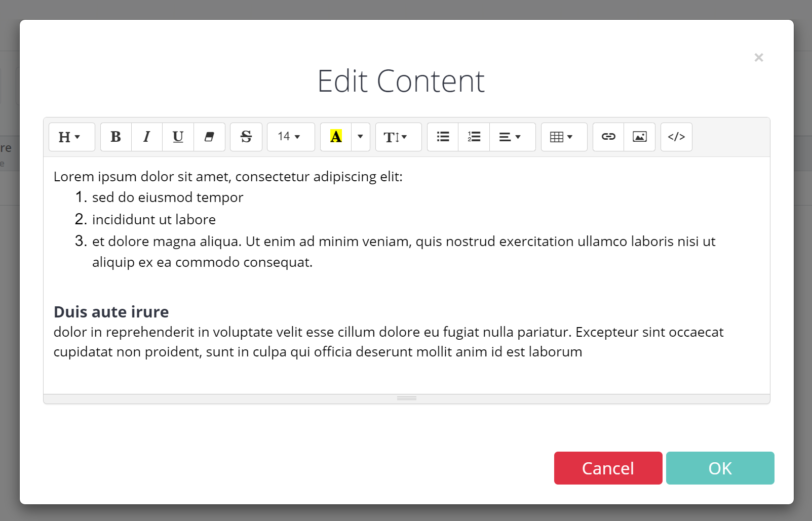Insert a picture into content

point(640,137)
